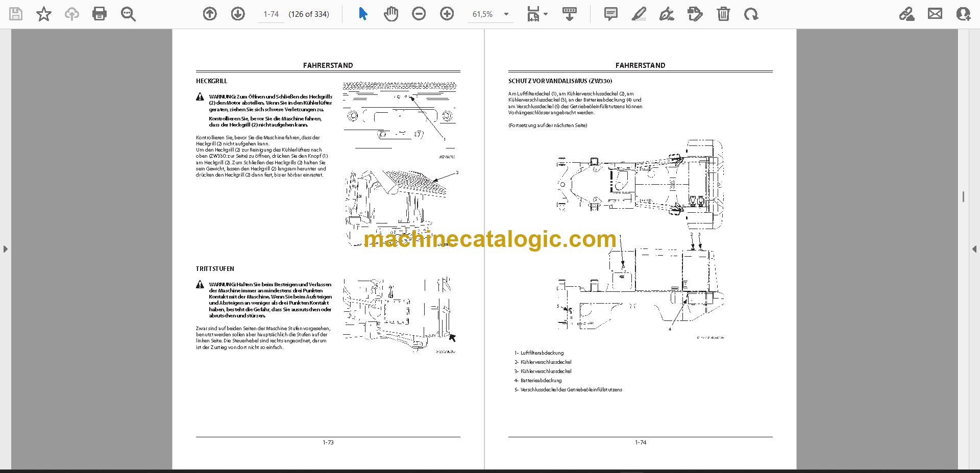Viewport: 980px width, 473px height.
Task: Open the 61,5% zoom level dropdown
Action: (490, 14)
